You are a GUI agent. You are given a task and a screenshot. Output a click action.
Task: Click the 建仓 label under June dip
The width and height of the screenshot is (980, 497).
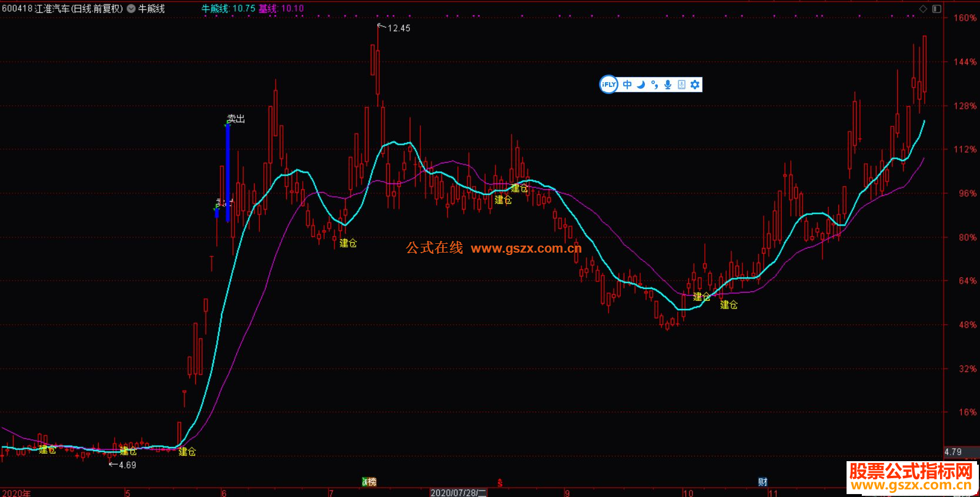coord(348,243)
